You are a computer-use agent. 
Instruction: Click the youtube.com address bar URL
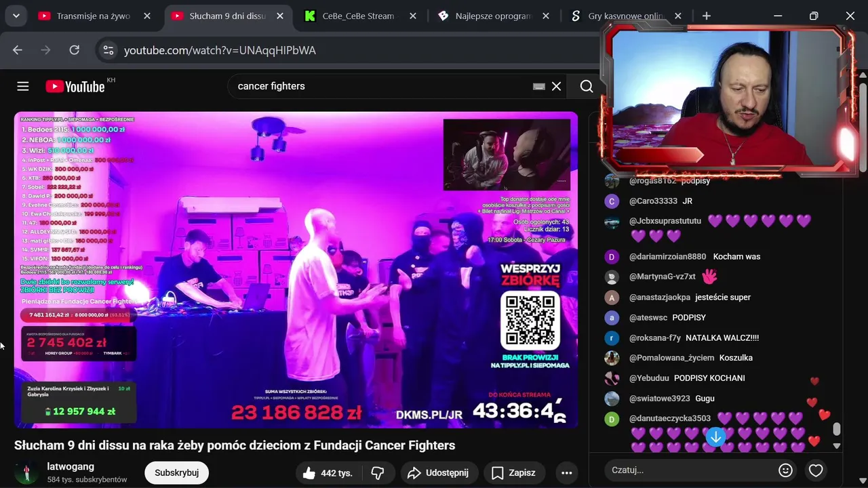(x=220, y=50)
